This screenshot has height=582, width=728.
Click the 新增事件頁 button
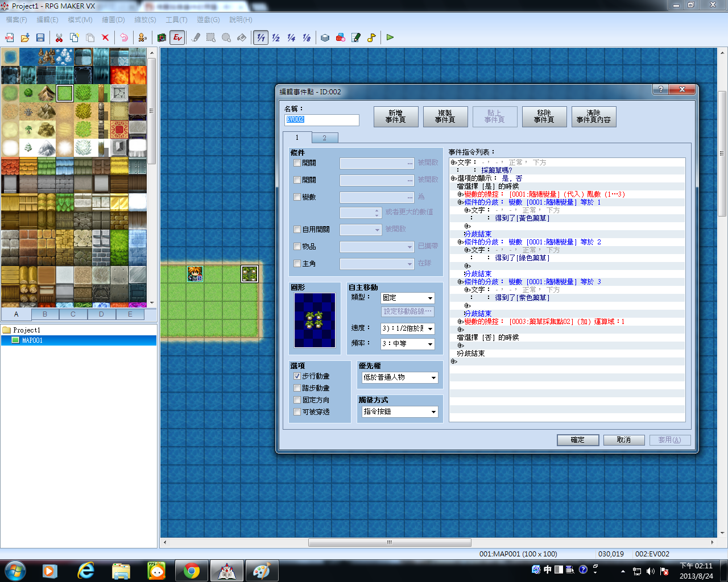point(396,117)
